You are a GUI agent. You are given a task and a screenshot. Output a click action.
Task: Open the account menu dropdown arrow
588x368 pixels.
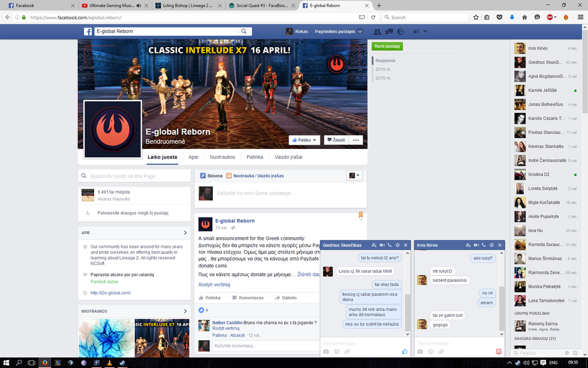(425, 31)
